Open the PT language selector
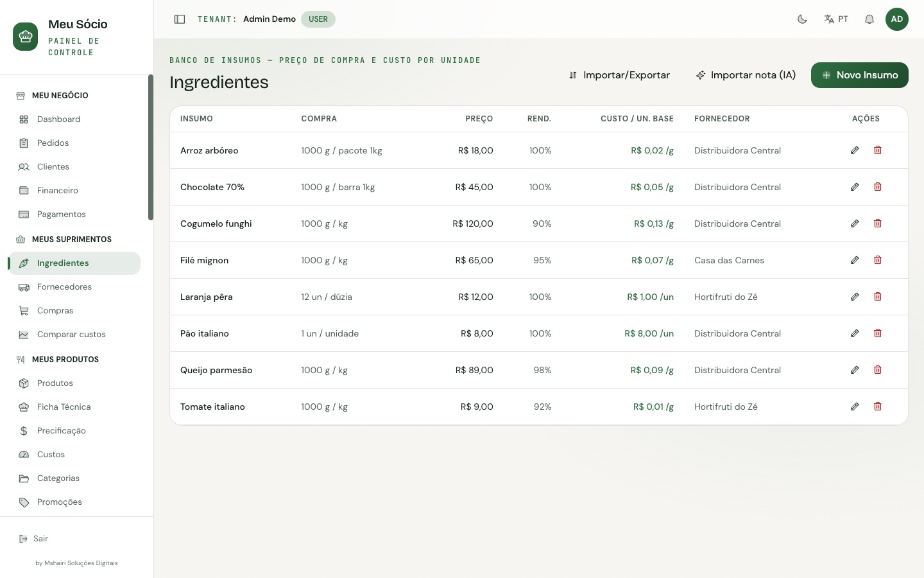924x578 pixels. click(836, 19)
